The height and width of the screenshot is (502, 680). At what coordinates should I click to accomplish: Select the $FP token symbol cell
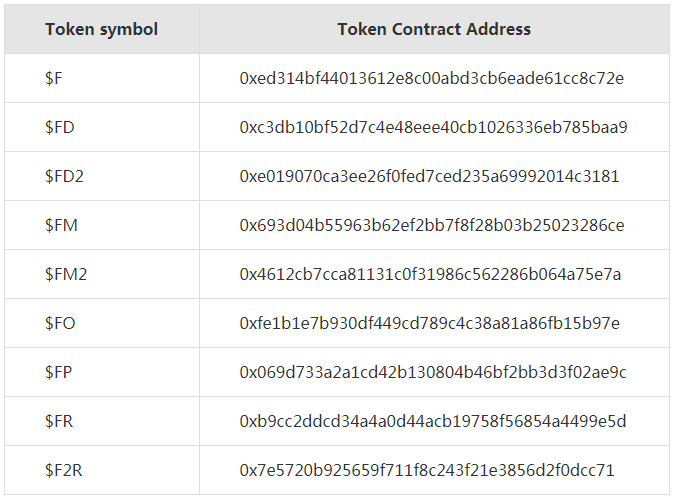(x=59, y=372)
